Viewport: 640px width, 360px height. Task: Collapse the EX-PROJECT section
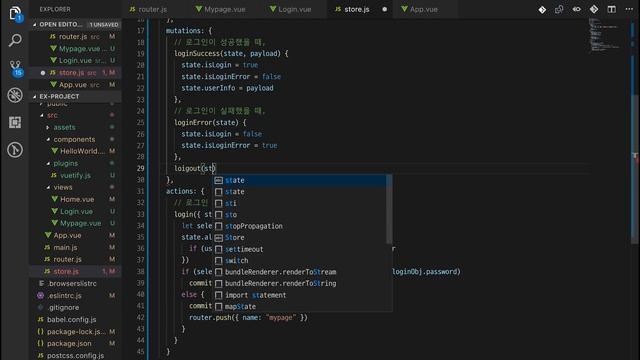pos(76,96)
